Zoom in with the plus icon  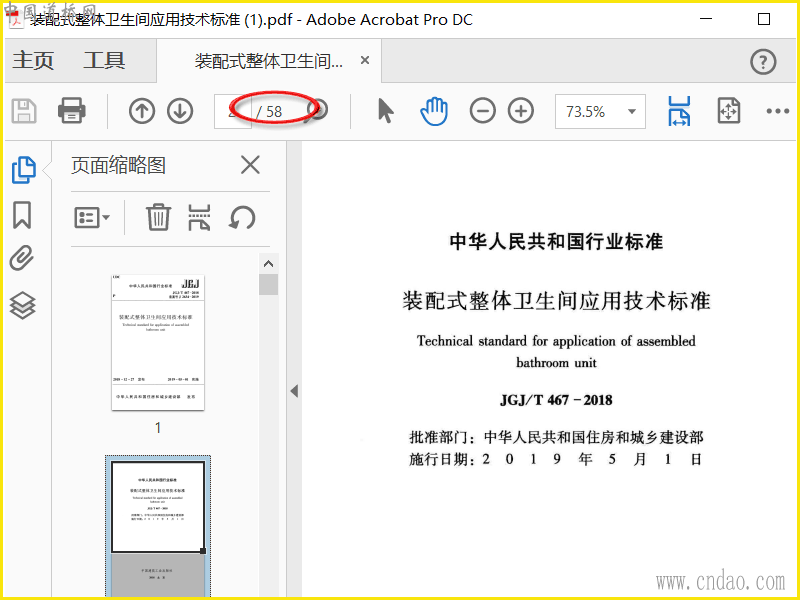(521, 111)
